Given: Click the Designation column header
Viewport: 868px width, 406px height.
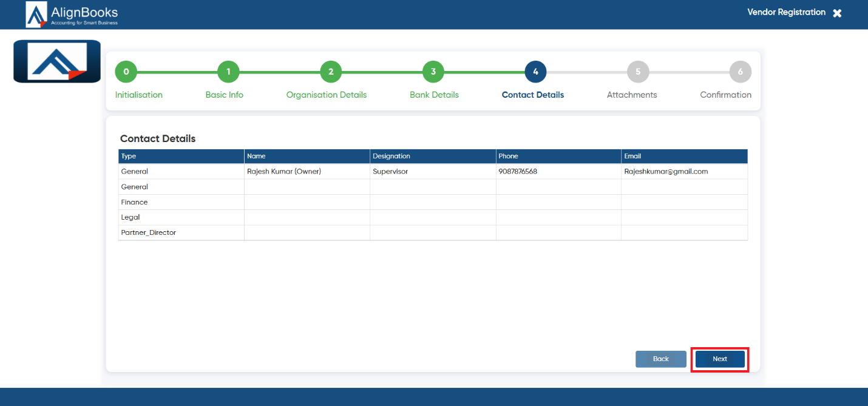Looking at the screenshot, I should (433, 157).
